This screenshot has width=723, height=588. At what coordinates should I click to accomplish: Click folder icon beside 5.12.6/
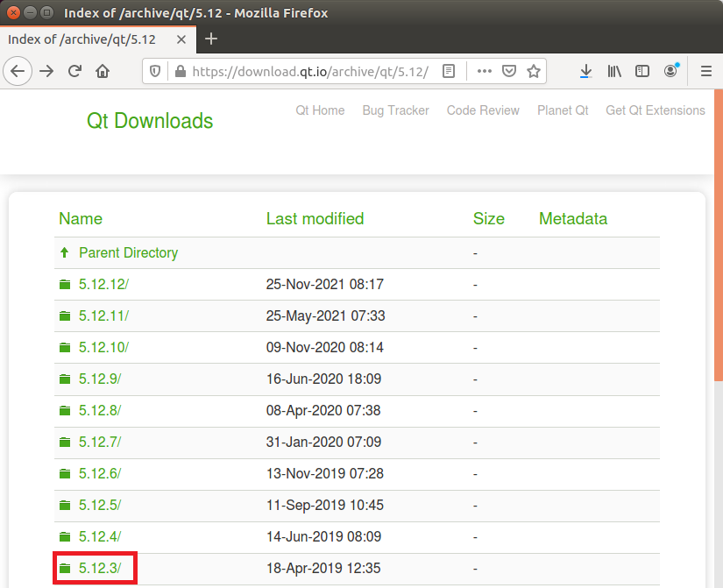[65, 473]
